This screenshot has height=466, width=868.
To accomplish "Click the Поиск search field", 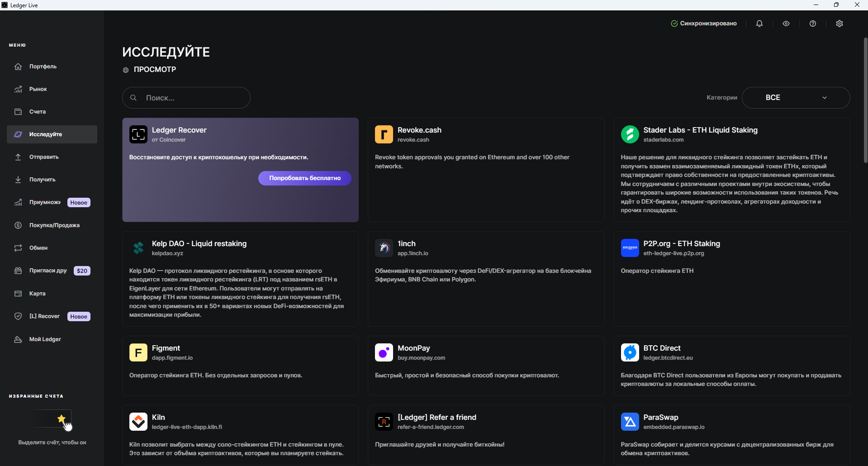I will click(x=186, y=98).
